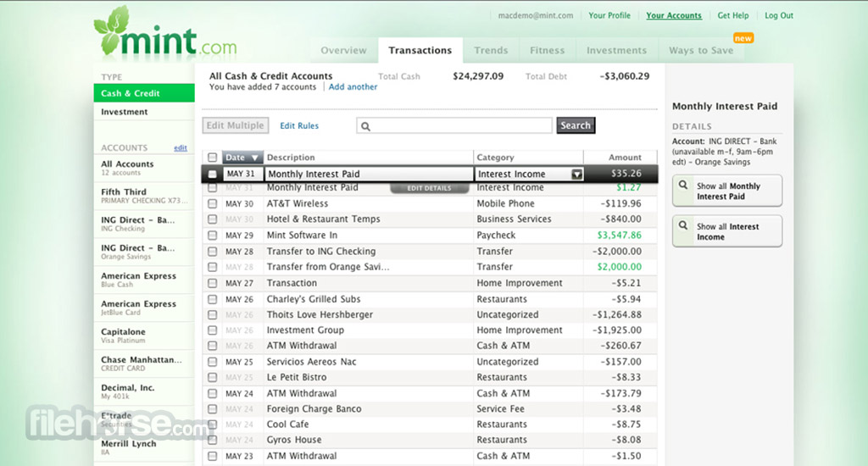Open the Ways to Save tab
This screenshot has height=466, width=868.
[x=701, y=50]
